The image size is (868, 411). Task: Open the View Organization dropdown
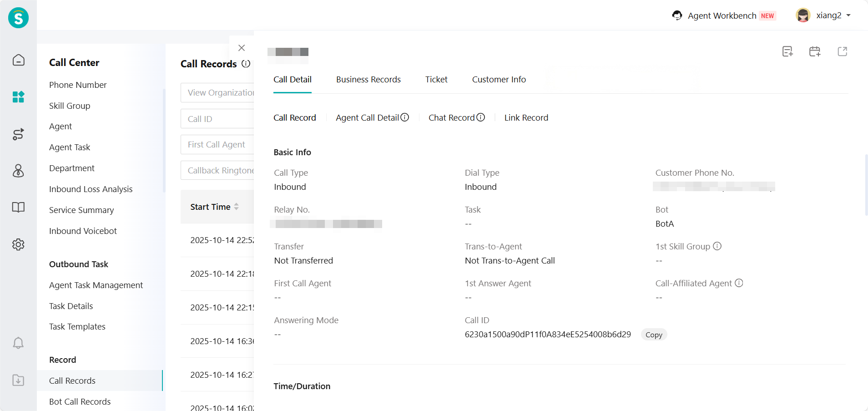(217, 93)
